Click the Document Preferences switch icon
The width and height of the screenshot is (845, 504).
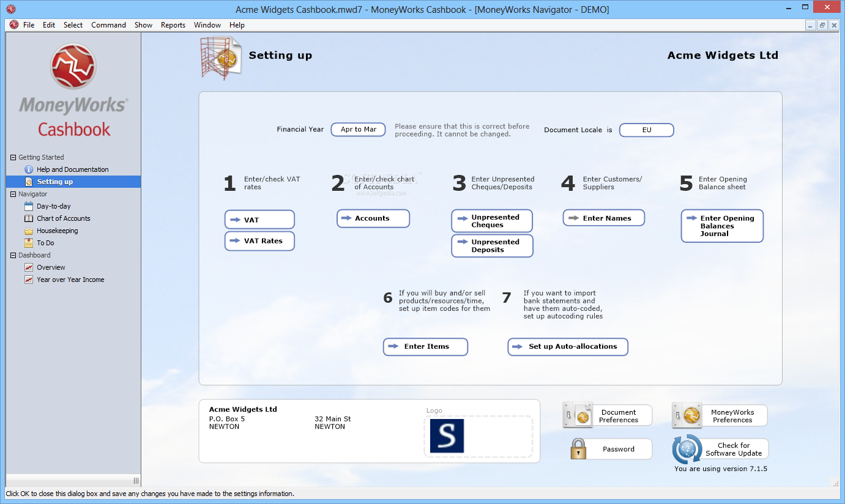[x=578, y=415]
